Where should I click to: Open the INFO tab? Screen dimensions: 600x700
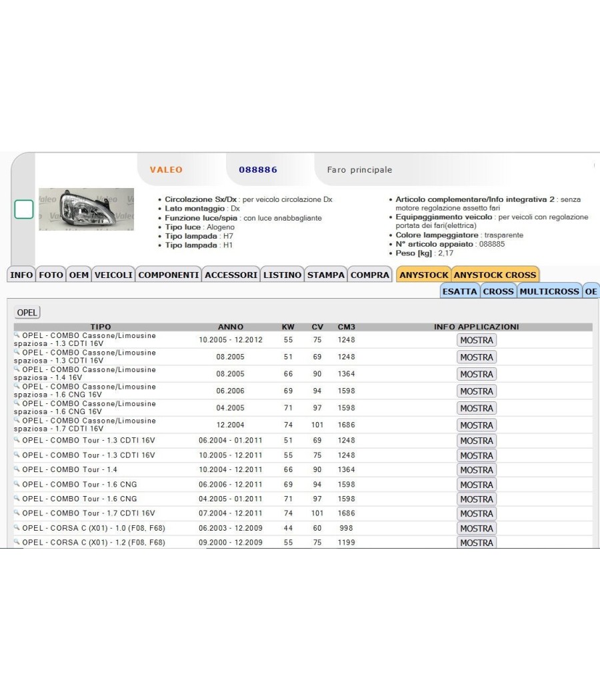[21, 275]
